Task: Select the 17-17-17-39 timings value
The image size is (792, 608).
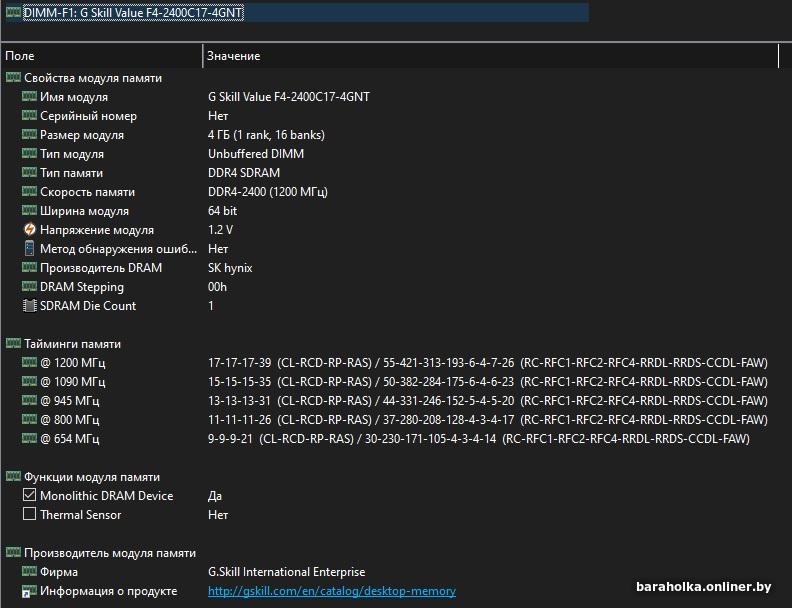Action: (x=487, y=363)
